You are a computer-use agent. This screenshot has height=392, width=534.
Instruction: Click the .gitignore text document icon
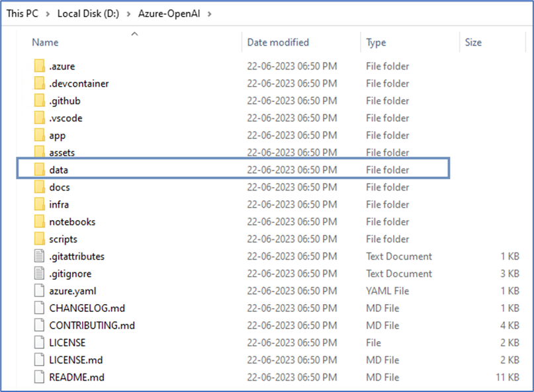coord(39,273)
